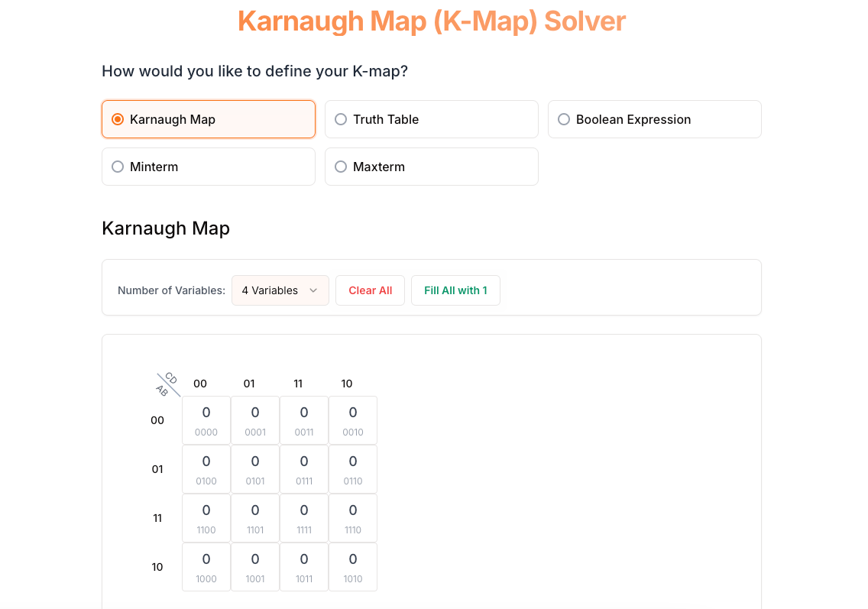Click the chevron on 4 Variables selector
This screenshot has height=609, width=868.
[313, 290]
